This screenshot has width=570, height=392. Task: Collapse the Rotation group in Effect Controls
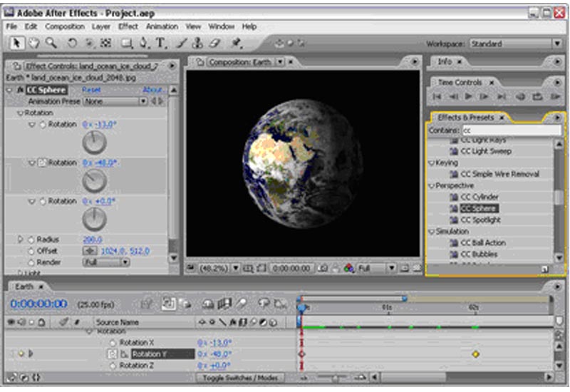pos(20,113)
